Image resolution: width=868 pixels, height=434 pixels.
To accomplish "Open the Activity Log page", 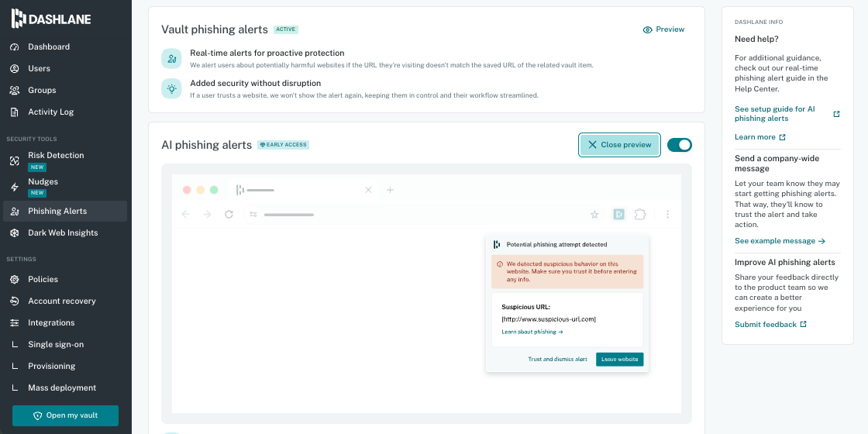I will [x=65, y=112].
